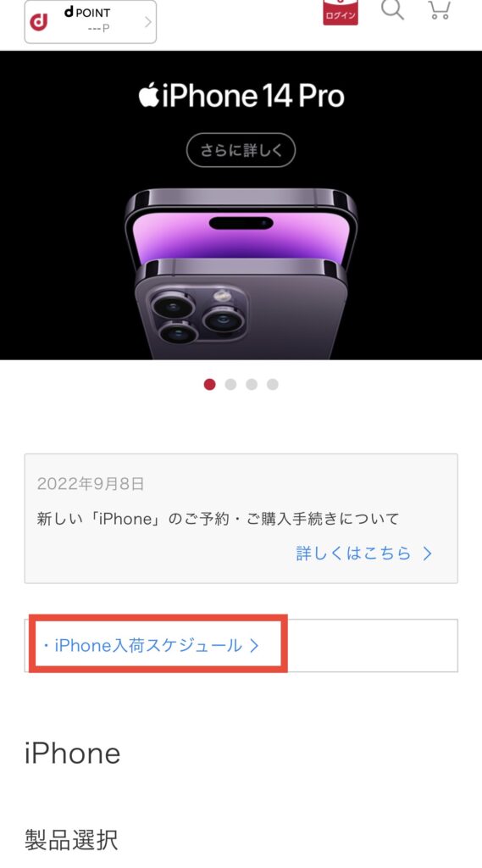Screen dimensions: 482x868
Task: Open the red ログイン login icon
Action: [341, 12]
